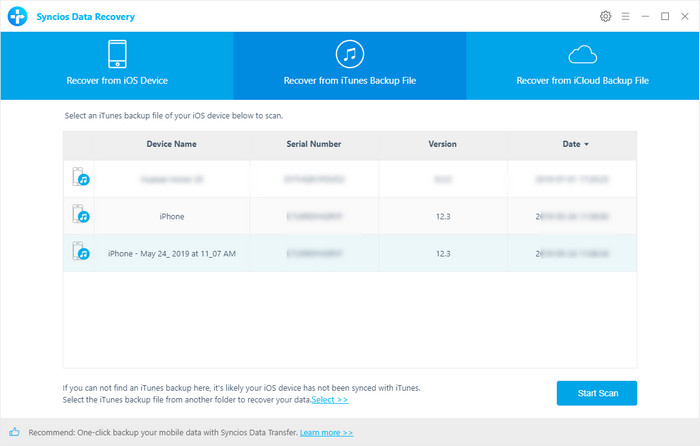The width and height of the screenshot is (700, 446).
Task: Click the Device Name column header
Action: [171, 144]
